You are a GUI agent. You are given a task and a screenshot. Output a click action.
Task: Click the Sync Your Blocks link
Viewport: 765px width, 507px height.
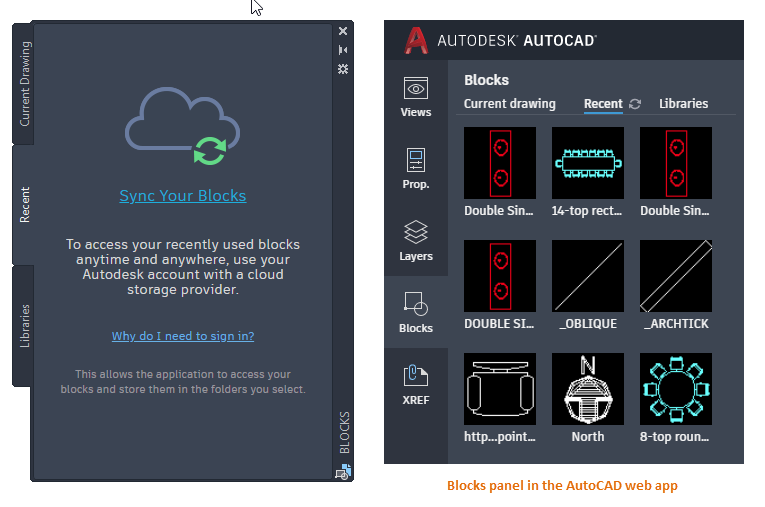click(182, 196)
